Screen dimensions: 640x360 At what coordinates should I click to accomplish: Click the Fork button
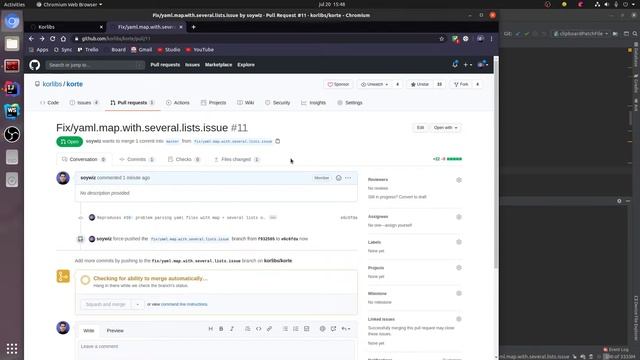pos(461,84)
